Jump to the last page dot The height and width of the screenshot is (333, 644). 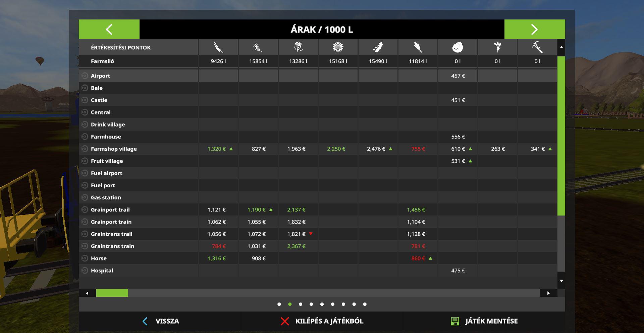(365, 304)
